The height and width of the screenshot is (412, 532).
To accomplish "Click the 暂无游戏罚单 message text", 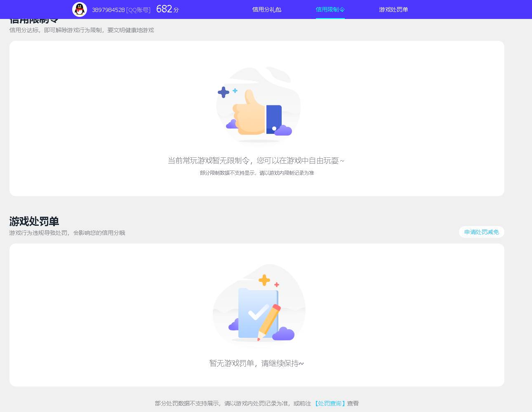I will coord(257,363).
